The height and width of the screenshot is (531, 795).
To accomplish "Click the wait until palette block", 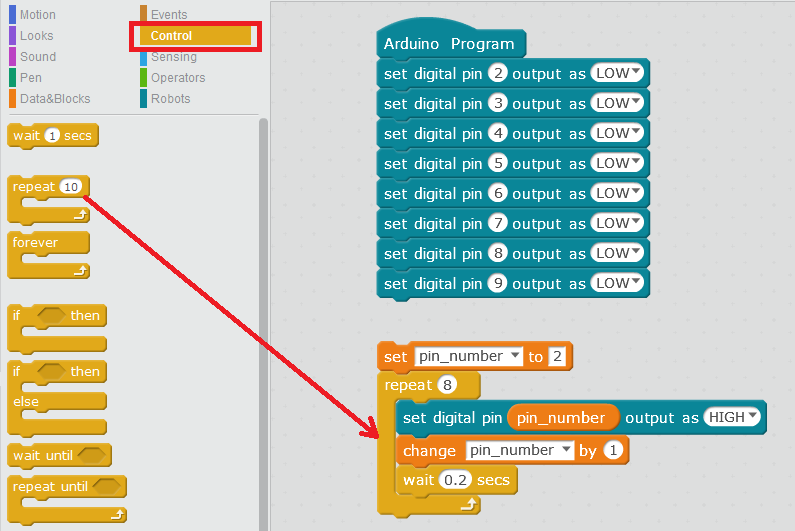I will (x=59, y=455).
